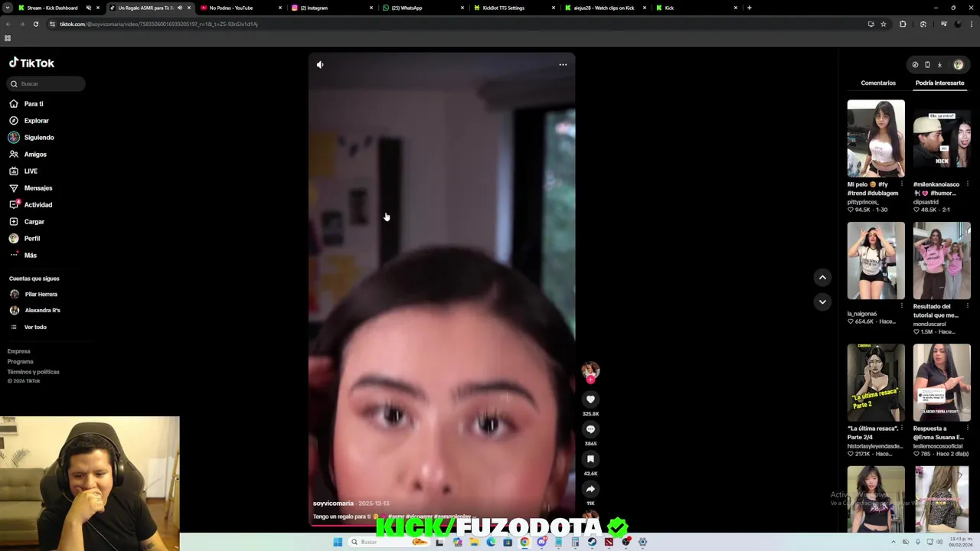Switch to alejus28 Watch clips browser tab

coord(603,8)
